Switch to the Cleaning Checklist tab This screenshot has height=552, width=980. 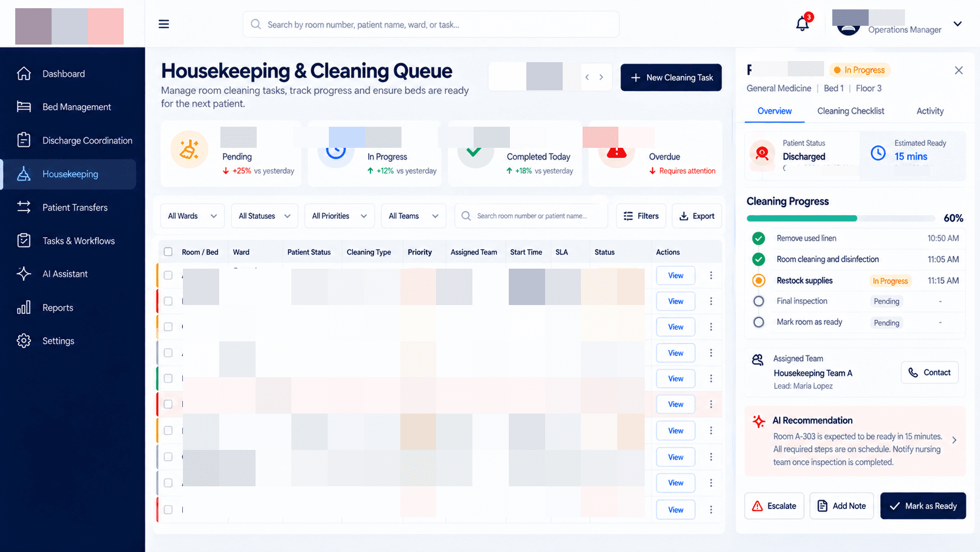[x=850, y=111]
